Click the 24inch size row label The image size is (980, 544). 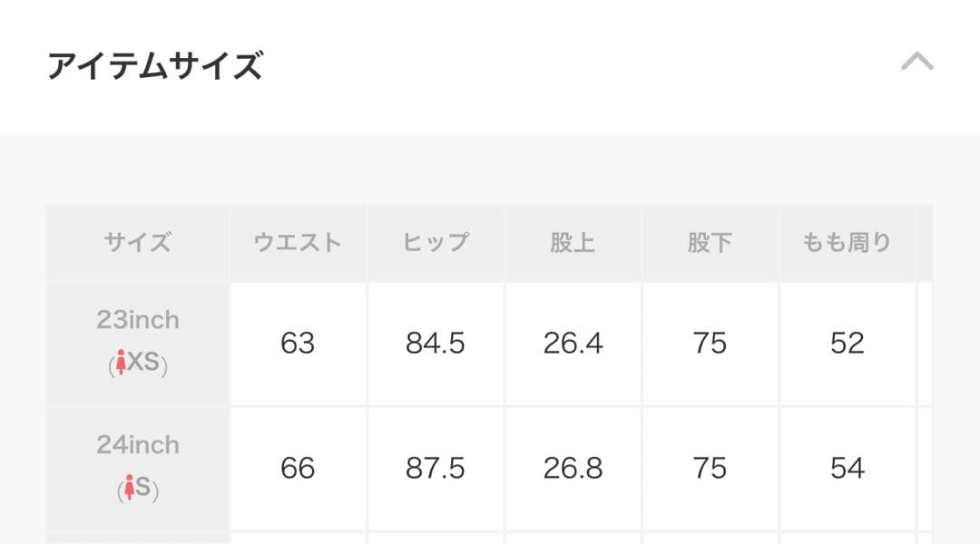point(138,445)
